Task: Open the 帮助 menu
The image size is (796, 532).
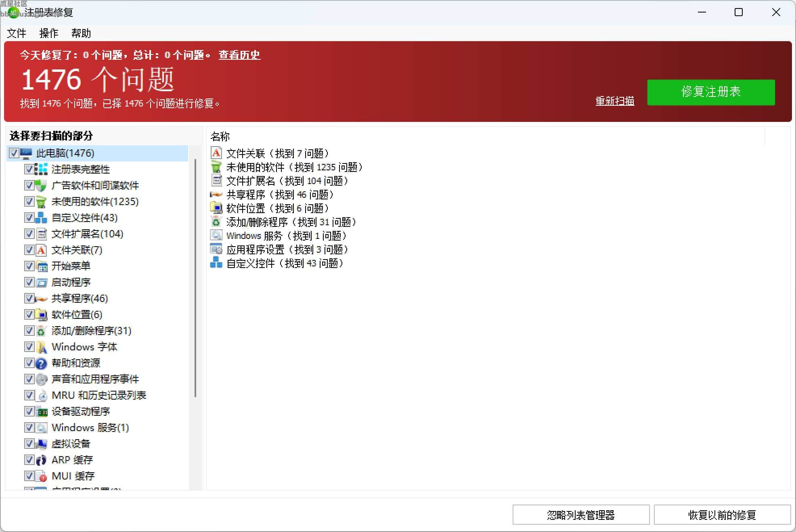Action: pos(81,33)
